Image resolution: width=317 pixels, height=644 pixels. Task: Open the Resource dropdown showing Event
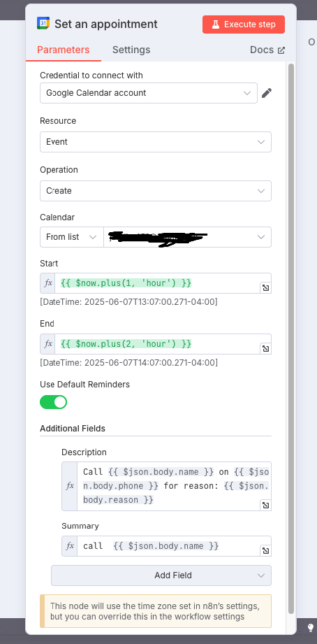156,142
